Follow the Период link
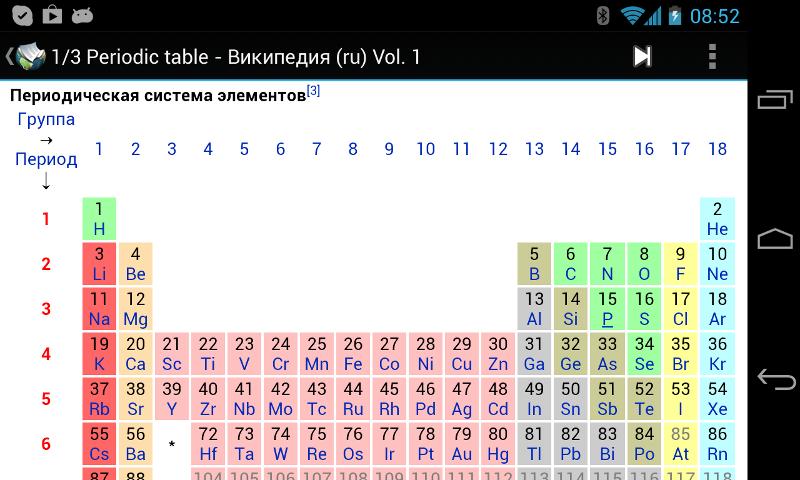800x480 pixels. coord(46,159)
